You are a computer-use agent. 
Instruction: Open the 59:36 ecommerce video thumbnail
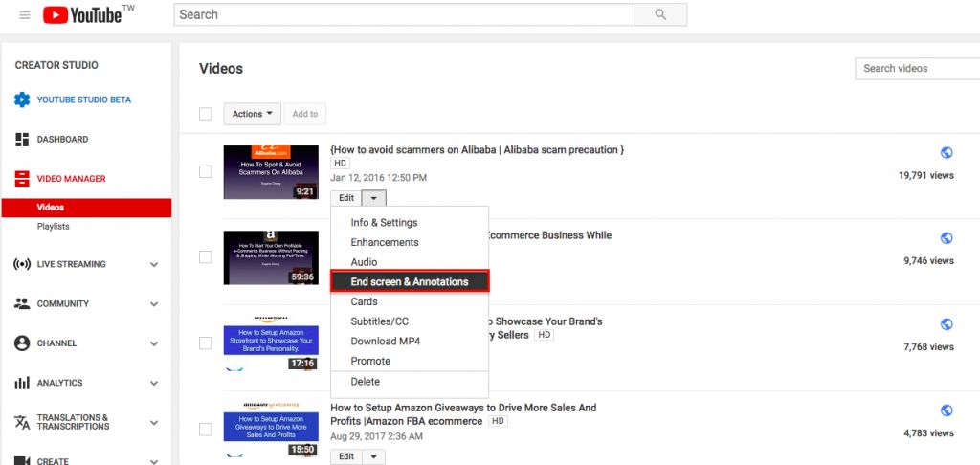pyautogui.click(x=271, y=257)
